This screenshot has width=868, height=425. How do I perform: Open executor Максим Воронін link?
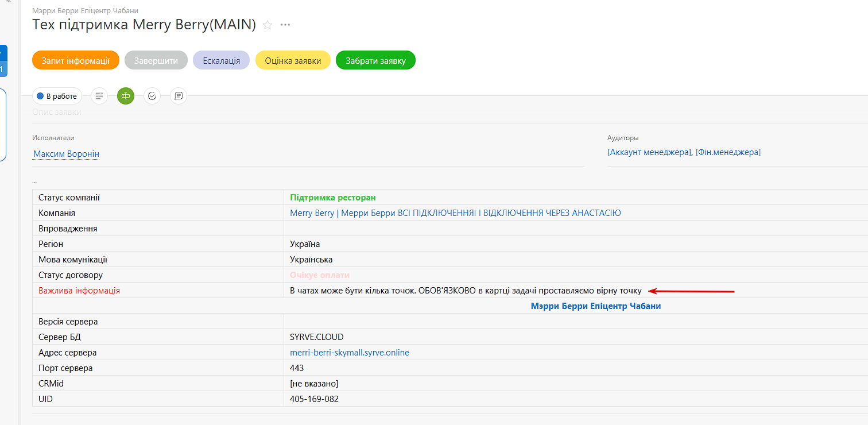point(67,154)
